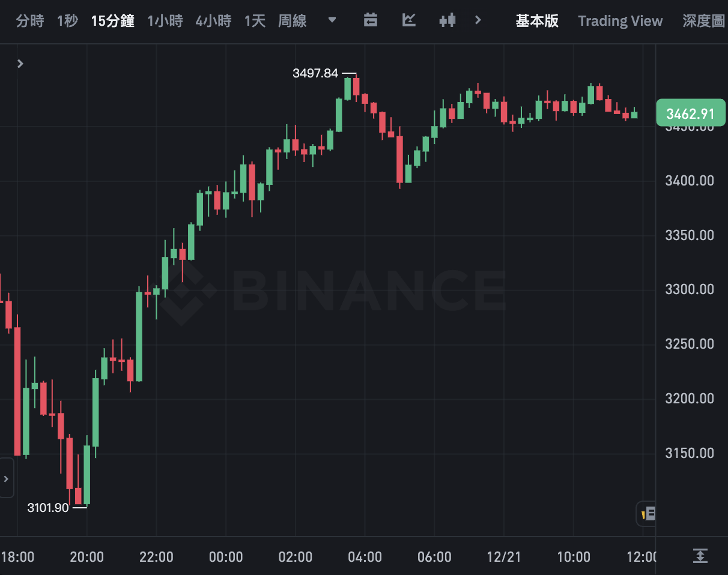
Task: Select the 分時 time interval
Action: (x=30, y=21)
